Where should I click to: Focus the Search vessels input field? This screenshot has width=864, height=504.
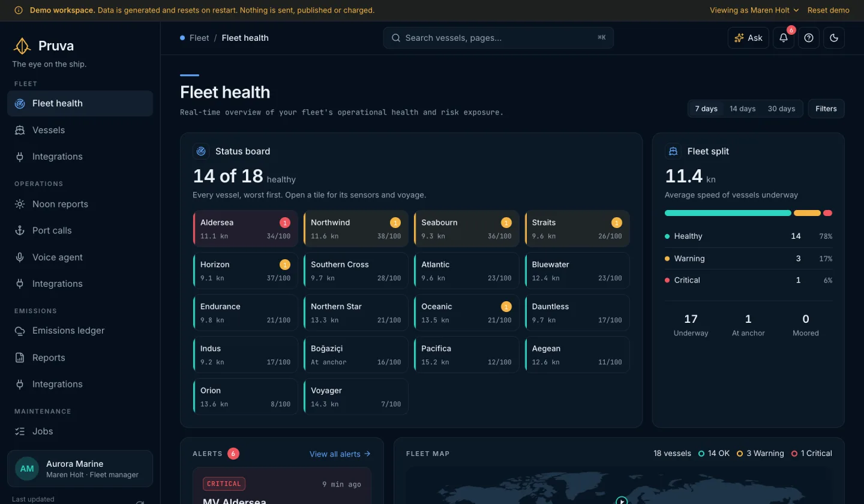coord(498,38)
